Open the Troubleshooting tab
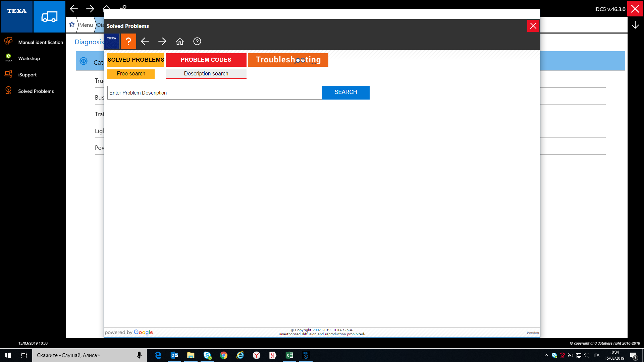 coord(288,60)
